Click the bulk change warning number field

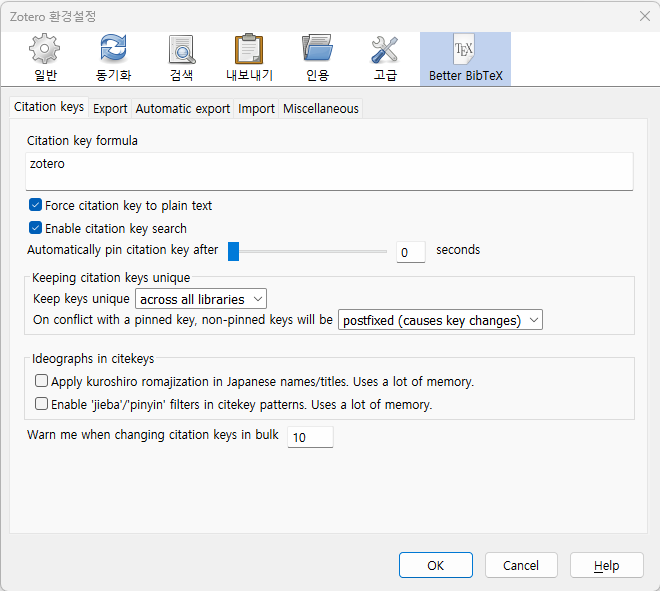(310, 437)
